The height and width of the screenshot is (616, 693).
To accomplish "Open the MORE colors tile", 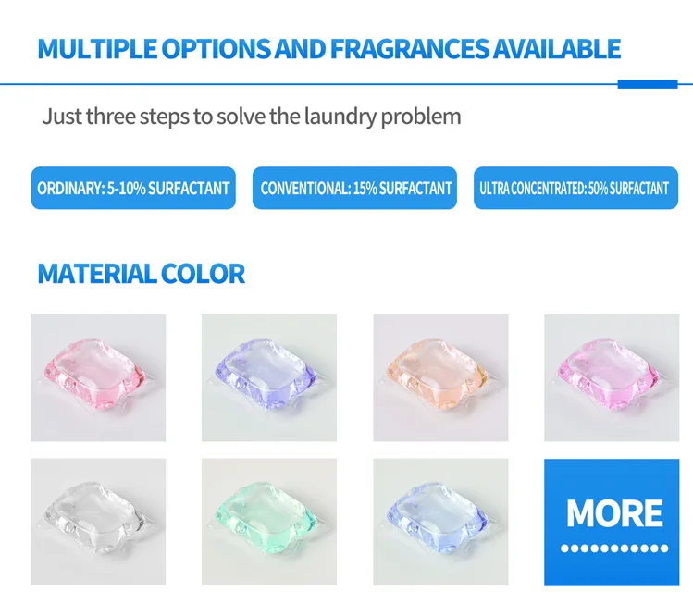I will click(612, 523).
